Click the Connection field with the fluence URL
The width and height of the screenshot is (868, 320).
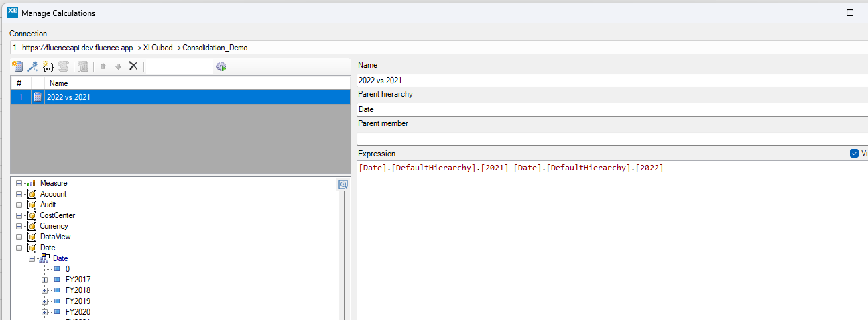(439, 48)
